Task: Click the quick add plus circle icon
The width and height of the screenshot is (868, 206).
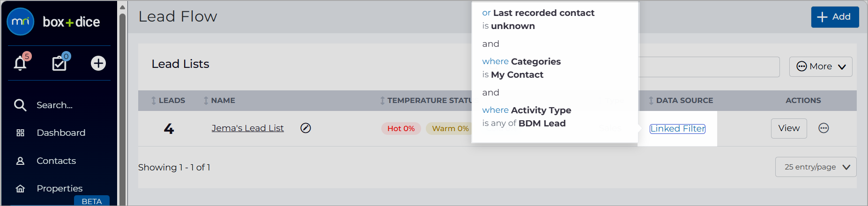Action: pos(98,63)
